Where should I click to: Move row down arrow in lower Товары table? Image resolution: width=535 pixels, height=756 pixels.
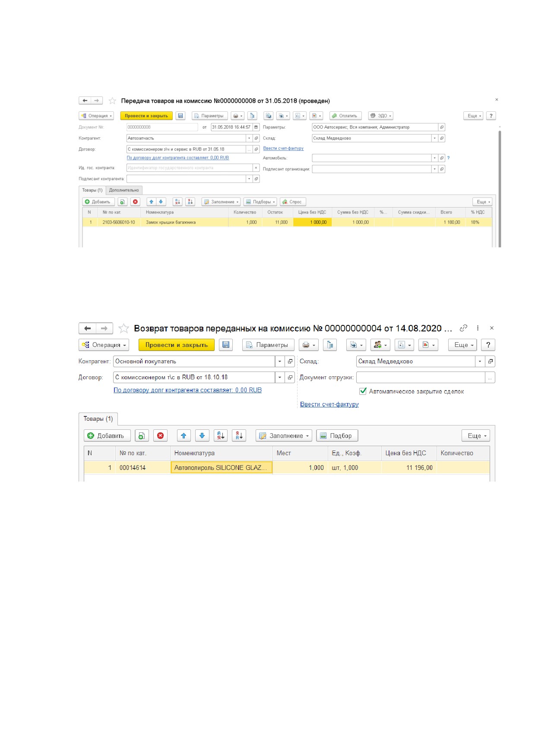[202, 435]
